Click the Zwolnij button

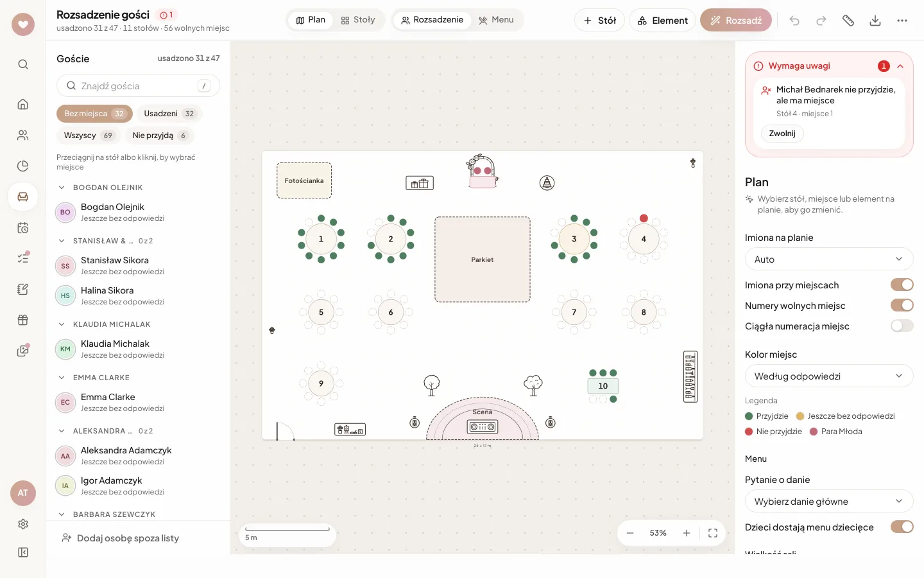782,134
